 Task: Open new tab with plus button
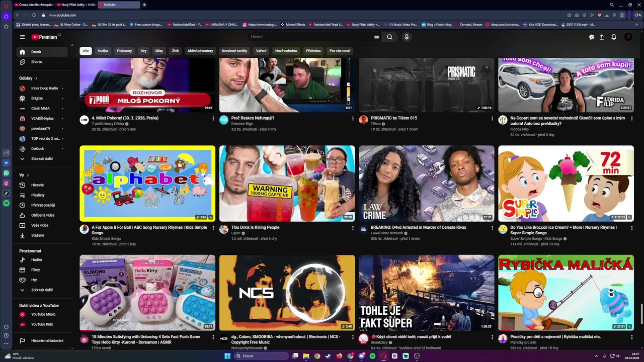click(144, 5)
